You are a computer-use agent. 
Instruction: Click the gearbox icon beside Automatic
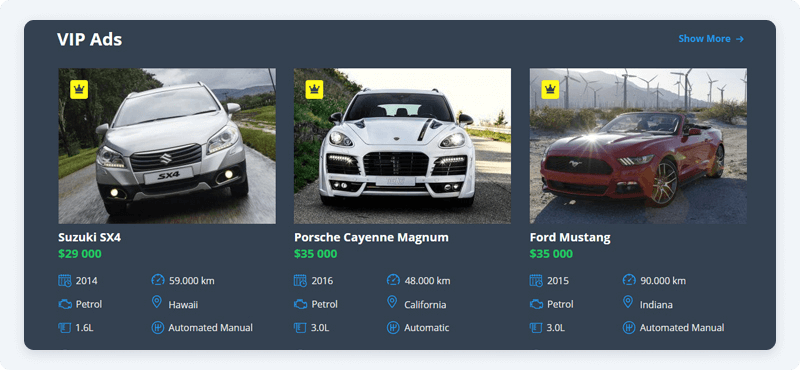point(393,328)
